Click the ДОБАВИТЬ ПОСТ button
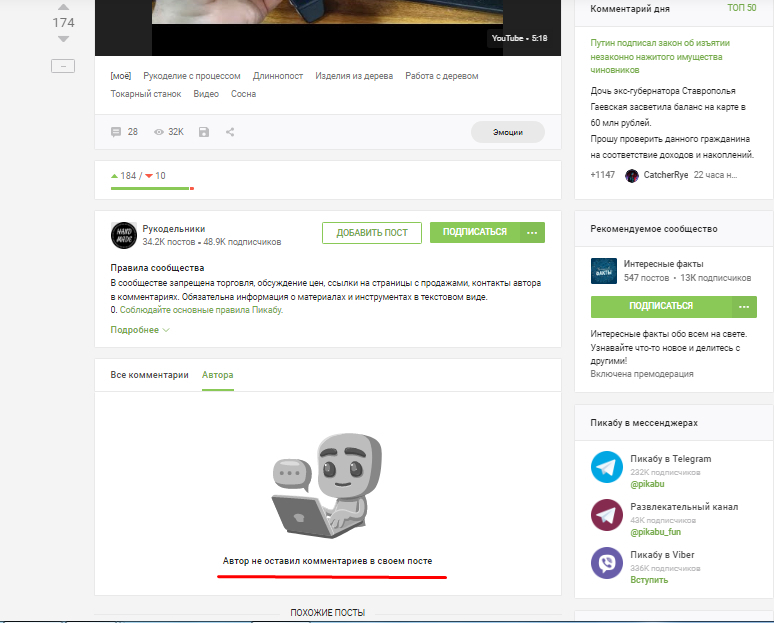The height and width of the screenshot is (623, 774). click(x=372, y=233)
